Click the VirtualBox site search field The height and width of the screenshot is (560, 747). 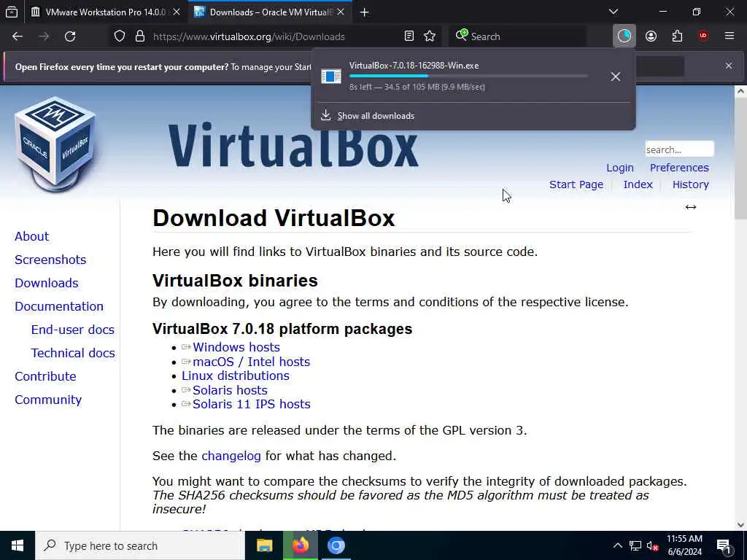(679, 149)
